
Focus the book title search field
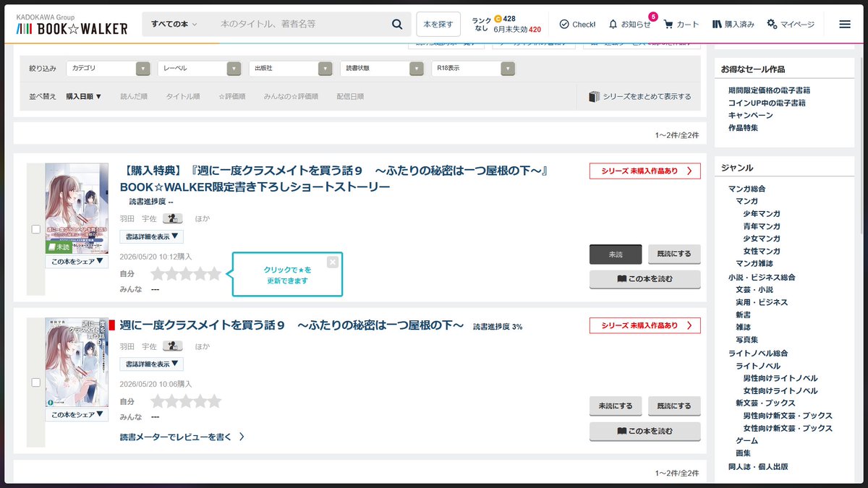coord(300,24)
